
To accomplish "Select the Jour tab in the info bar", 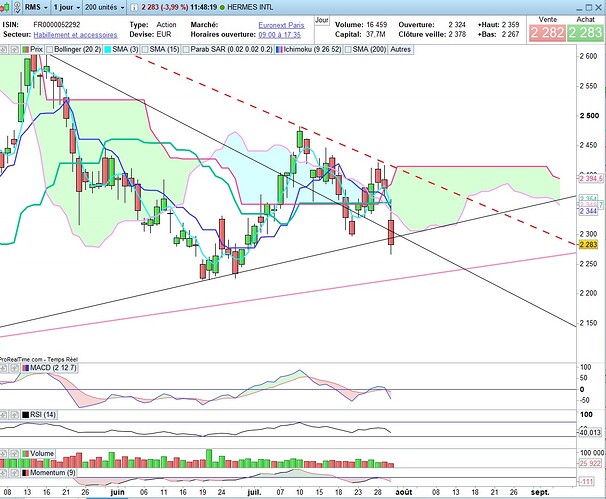I will (x=321, y=18).
